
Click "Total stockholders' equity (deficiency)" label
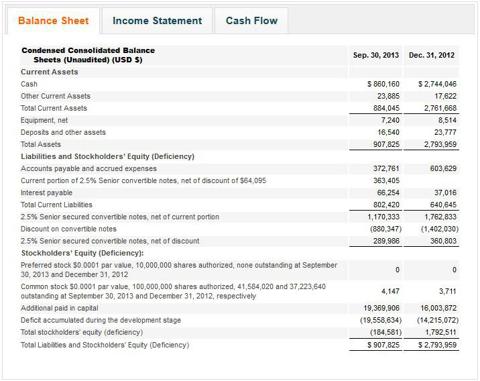coord(82,332)
